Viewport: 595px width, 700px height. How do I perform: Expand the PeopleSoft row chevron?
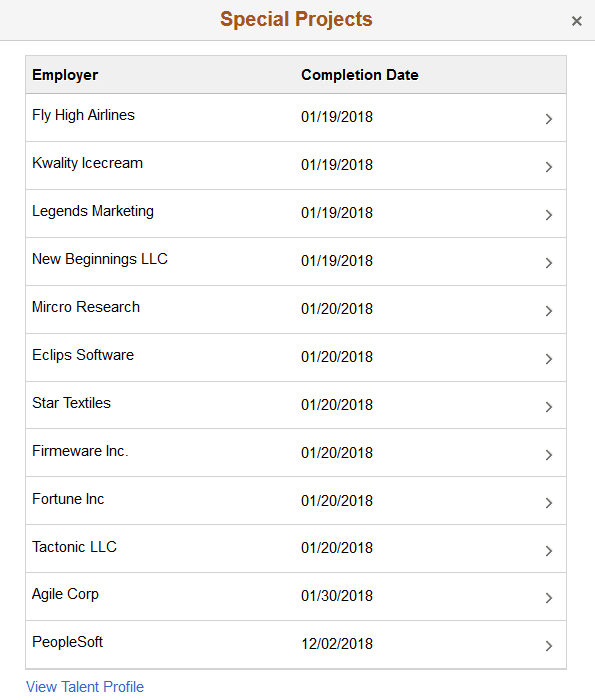549,646
